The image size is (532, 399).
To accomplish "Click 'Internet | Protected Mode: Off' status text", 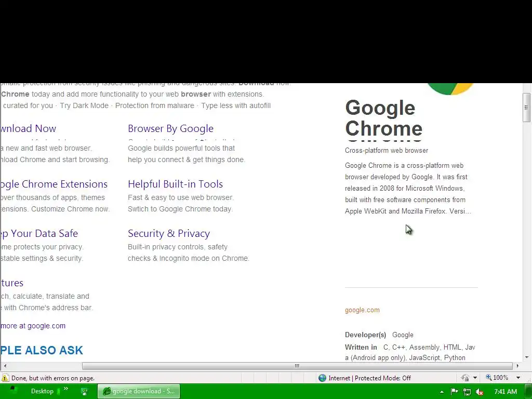I will (x=369, y=378).
